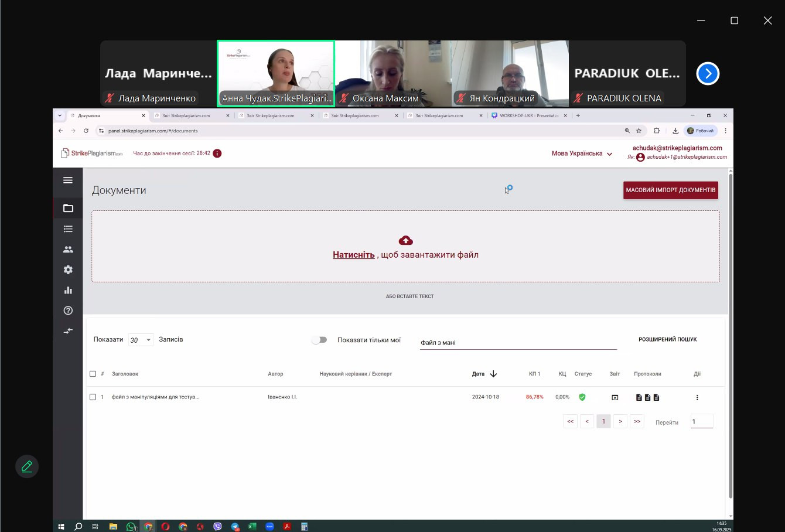Click the 'МАСОВИЙ ІМПОРТ ДОКУМЕНТІВ' button
The image size is (785, 532).
pos(671,190)
